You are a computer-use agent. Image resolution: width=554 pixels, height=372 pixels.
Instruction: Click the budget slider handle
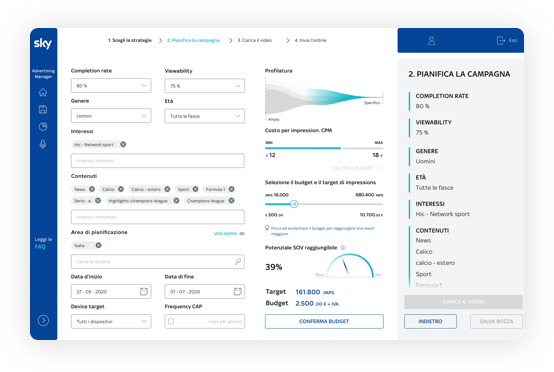[x=294, y=204]
